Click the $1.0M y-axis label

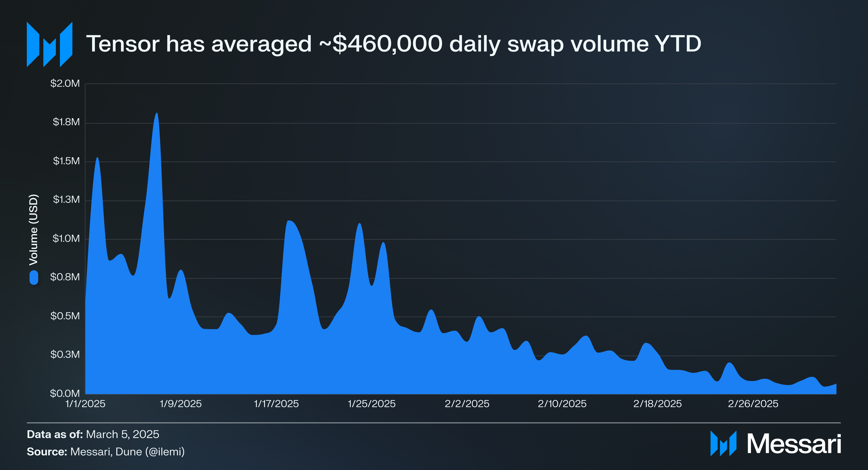pyautogui.click(x=66, y=238)
